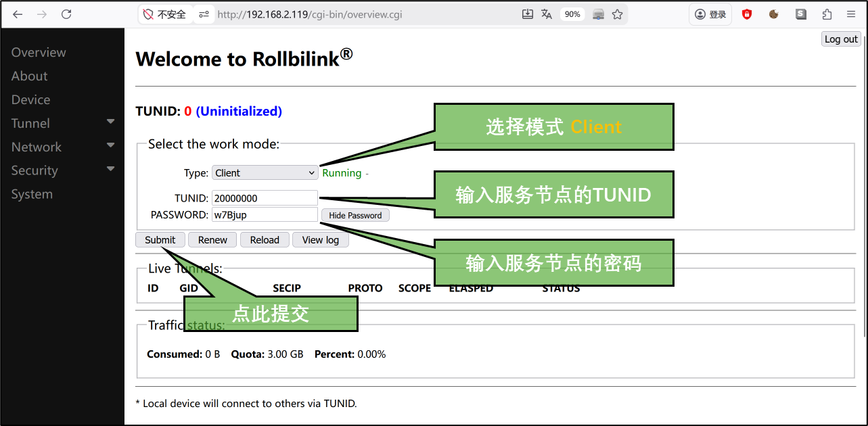868x426 pixels.
Task: Open the translate page icon
Action: click(x=547, y=14)
